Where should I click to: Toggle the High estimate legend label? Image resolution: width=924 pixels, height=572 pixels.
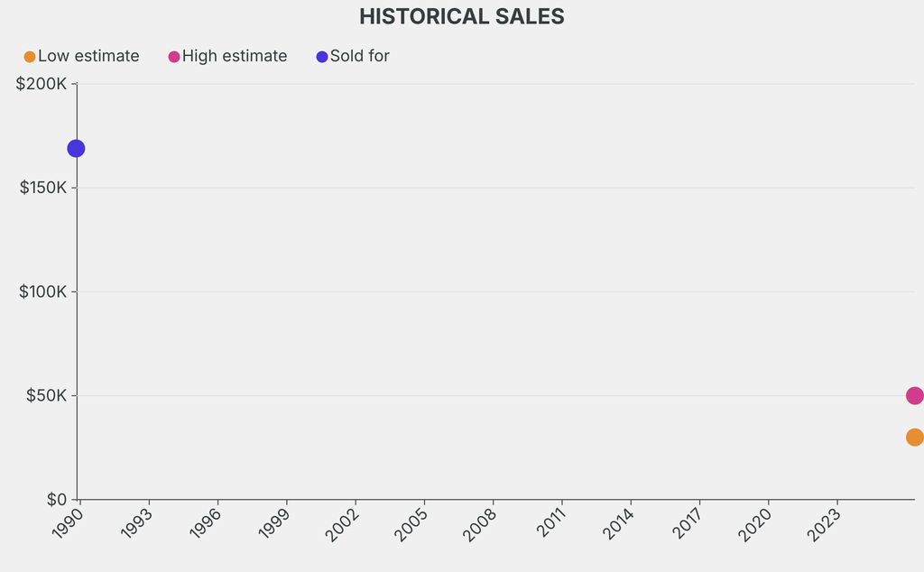235,56
